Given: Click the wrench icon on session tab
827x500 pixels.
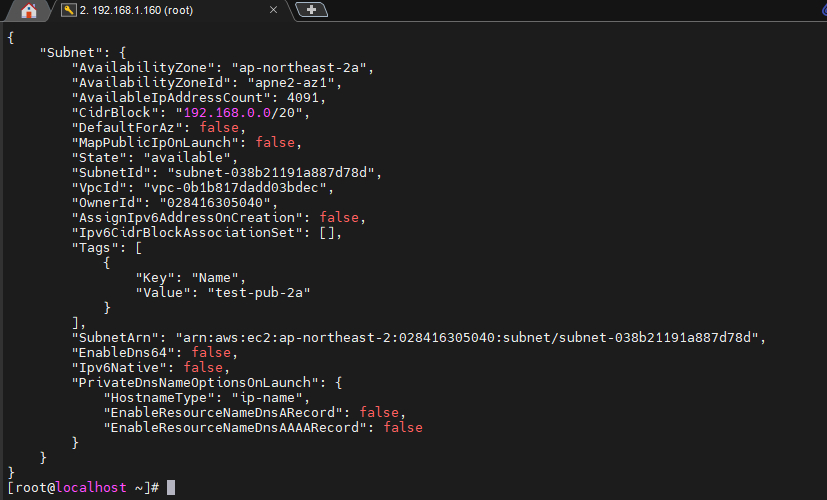Looking at the screenshot, I should [x=69, y=10].
